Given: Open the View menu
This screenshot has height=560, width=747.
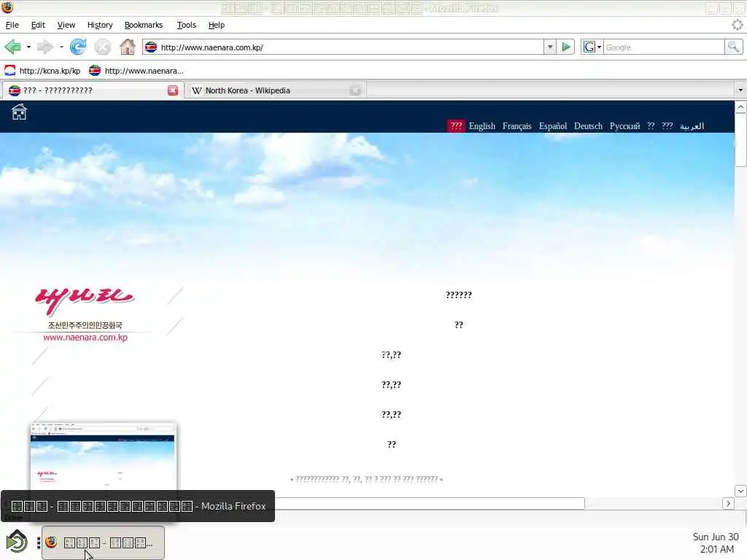Looking at the screenshot, I should (x=66, y=25).
